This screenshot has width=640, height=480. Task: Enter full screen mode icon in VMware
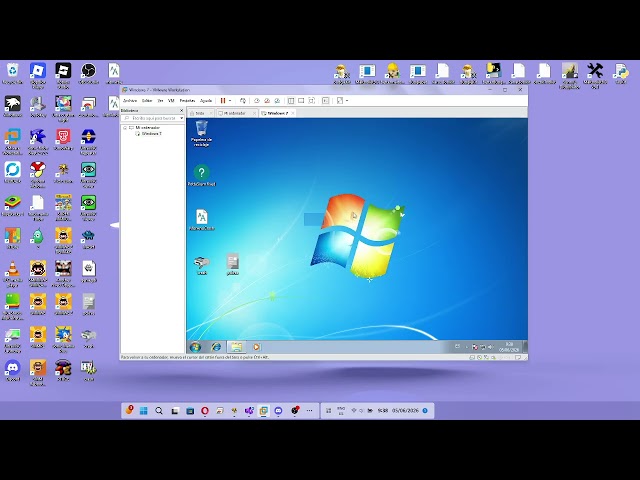pos(312,100)
